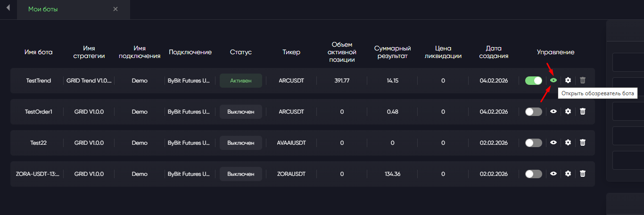This screenshot has width=644, height=215.
Task: Click the Активен status of TestTrend
Action: pos(240,81)
